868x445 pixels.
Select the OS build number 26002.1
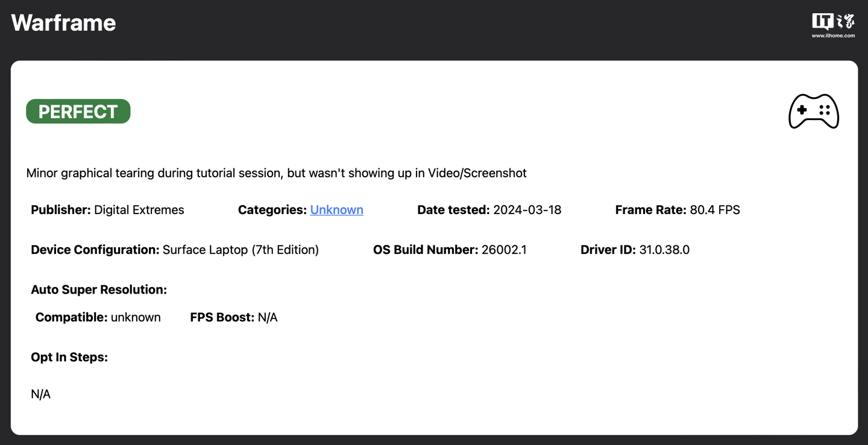coord(504,250)
